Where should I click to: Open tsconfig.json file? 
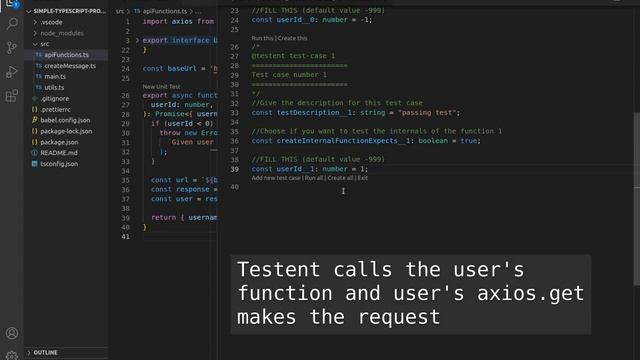[59, 164]
